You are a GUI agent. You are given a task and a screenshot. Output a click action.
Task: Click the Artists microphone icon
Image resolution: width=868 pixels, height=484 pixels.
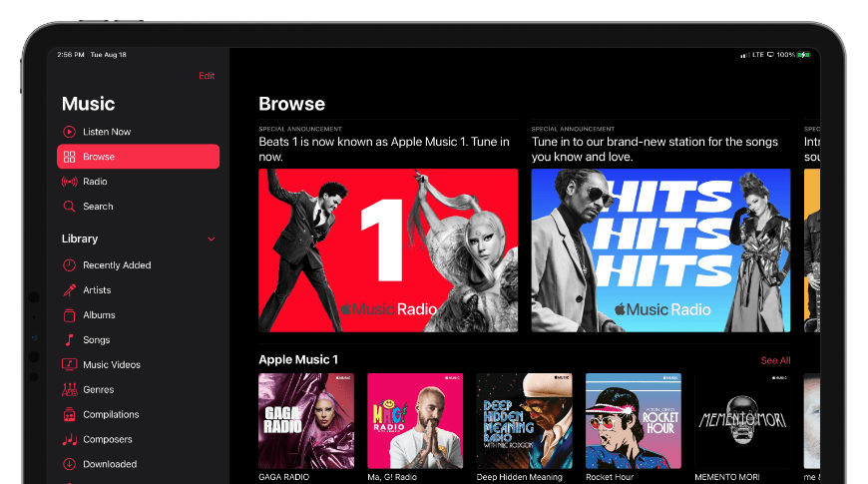click(x=69, y=290)
